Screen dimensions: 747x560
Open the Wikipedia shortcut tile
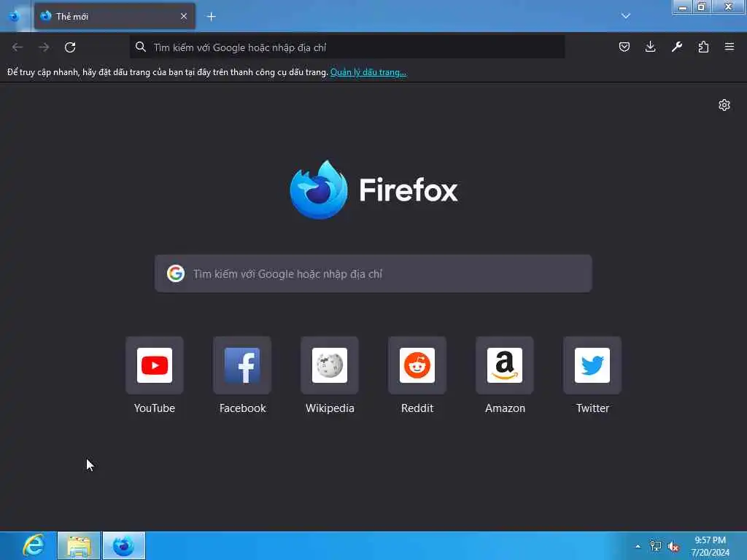coord(330,365)
